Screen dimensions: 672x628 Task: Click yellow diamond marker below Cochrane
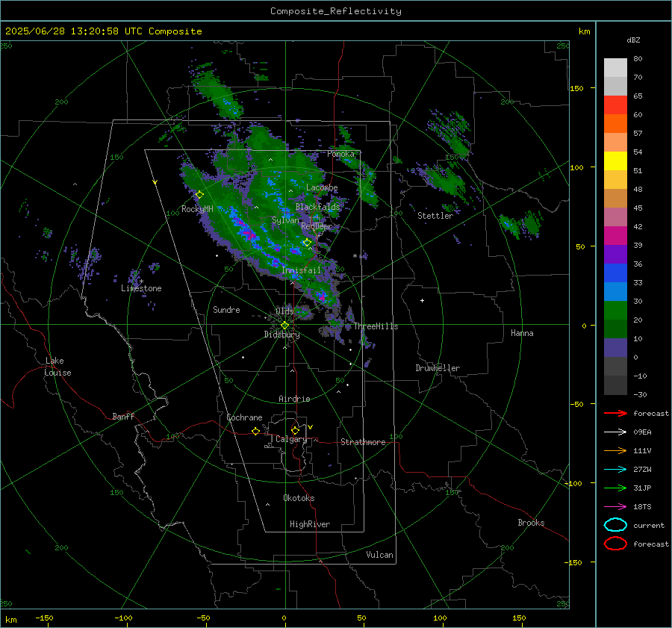256,431
